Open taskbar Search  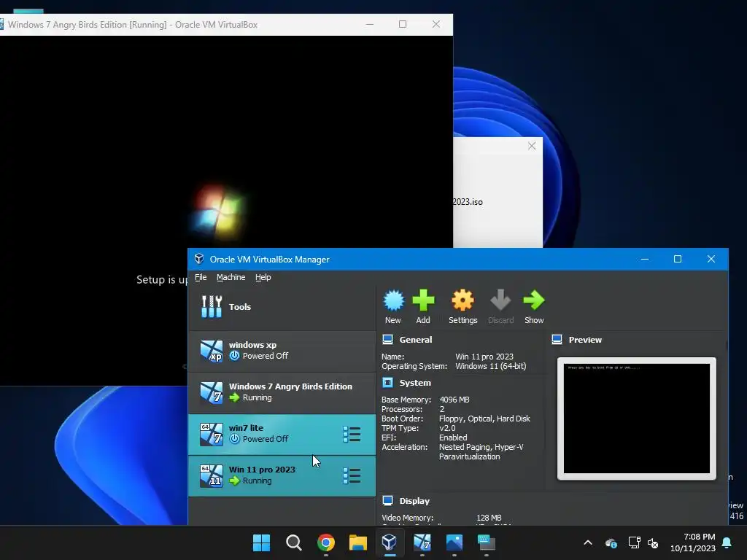tap(294, 542)
